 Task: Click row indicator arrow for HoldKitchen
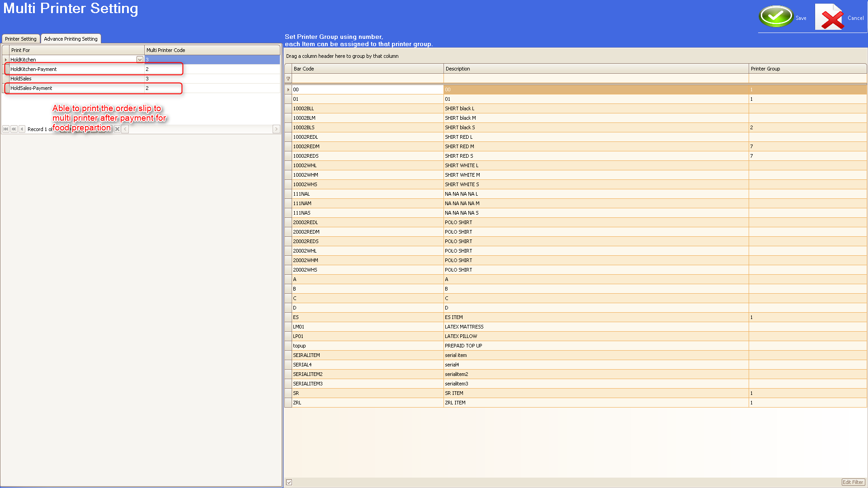coord(5,60)
